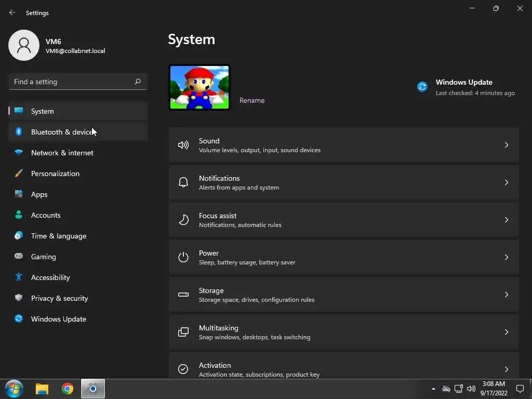Image resolution: width=532 pixels, height=399 pixels.
Task: Click the Storage drive icon
Action: [183, 295]
